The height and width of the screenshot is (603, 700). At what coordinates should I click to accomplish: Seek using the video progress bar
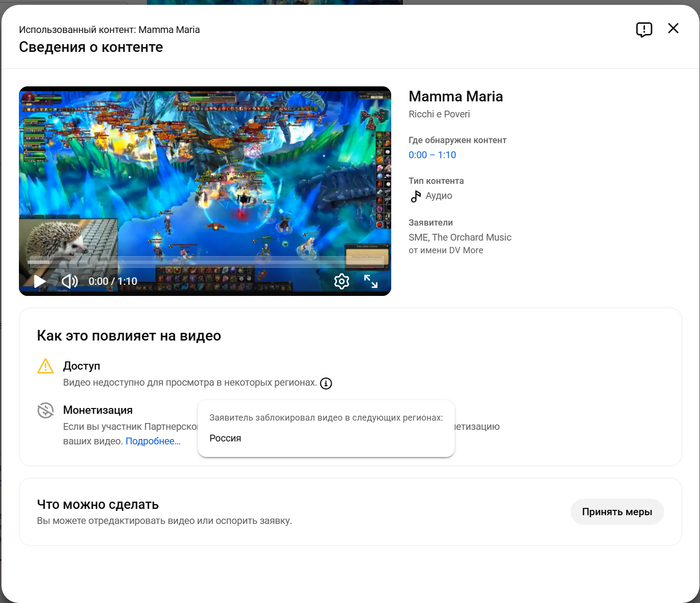[x=200, y=264]
